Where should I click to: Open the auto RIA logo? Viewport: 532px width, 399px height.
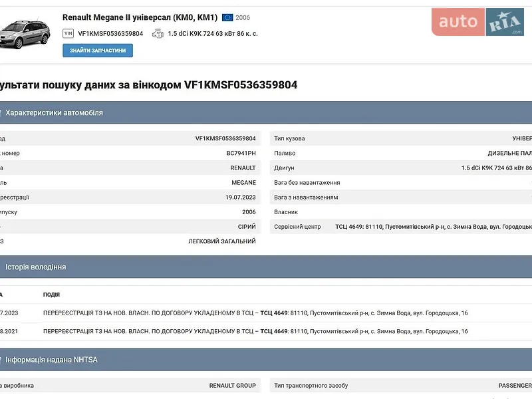coord(477,22)
